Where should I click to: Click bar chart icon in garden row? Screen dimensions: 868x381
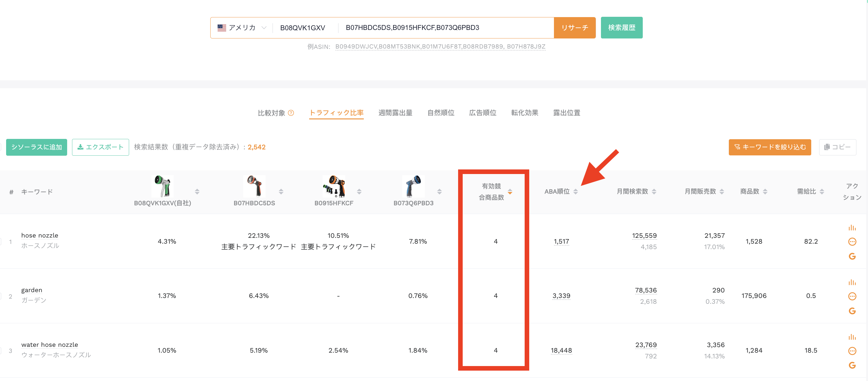click(852, 282)
